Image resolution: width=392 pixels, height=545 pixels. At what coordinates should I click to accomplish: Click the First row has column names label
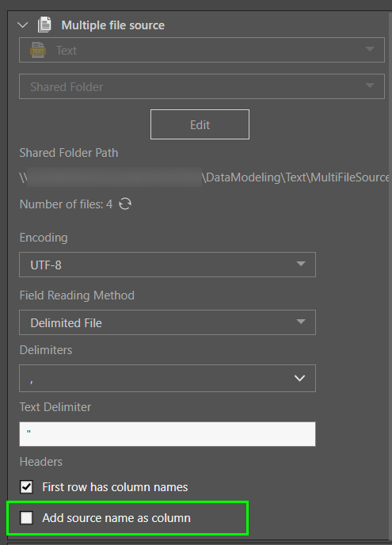point(115,487)
